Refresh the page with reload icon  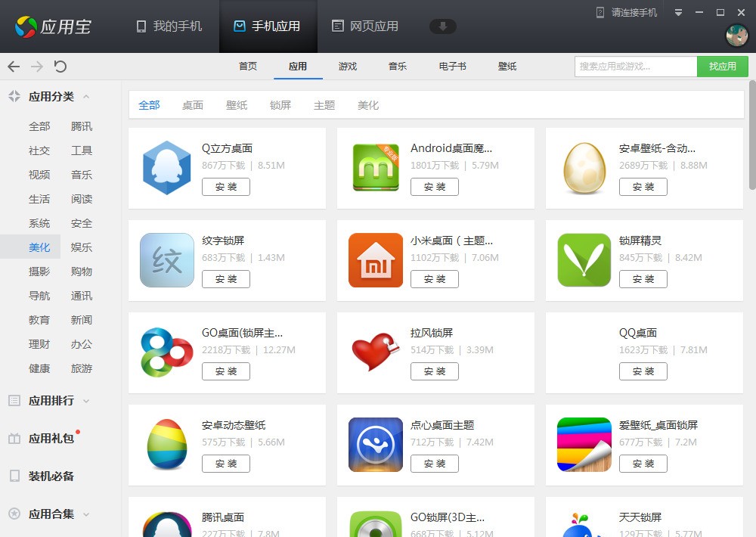[60, 66]
